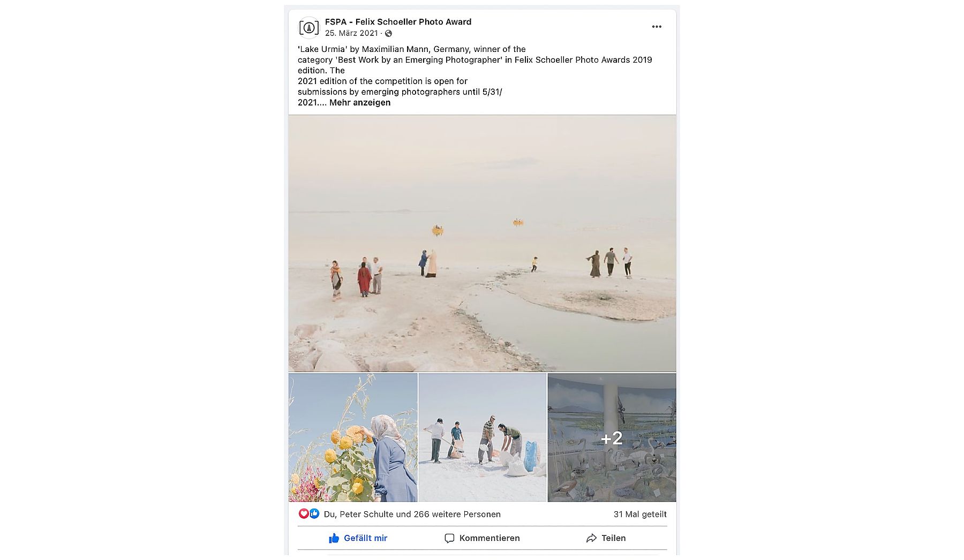Open the woman with sunflowers photo

pyautogui.click(x=353, y=437)
